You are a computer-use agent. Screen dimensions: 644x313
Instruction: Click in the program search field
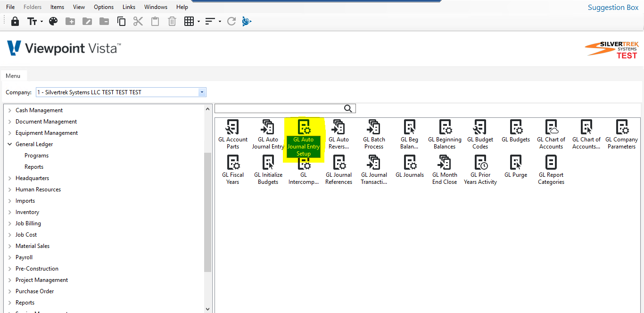tap(279, 109)
